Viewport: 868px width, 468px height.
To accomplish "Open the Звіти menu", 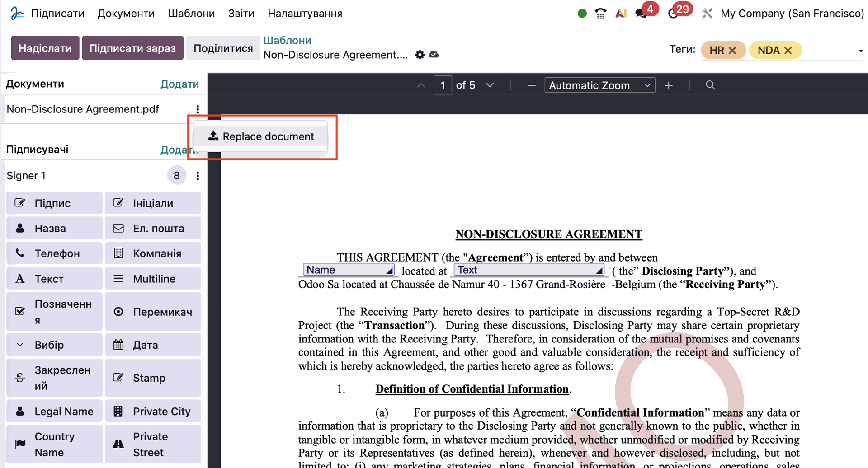I will (241, 14).
